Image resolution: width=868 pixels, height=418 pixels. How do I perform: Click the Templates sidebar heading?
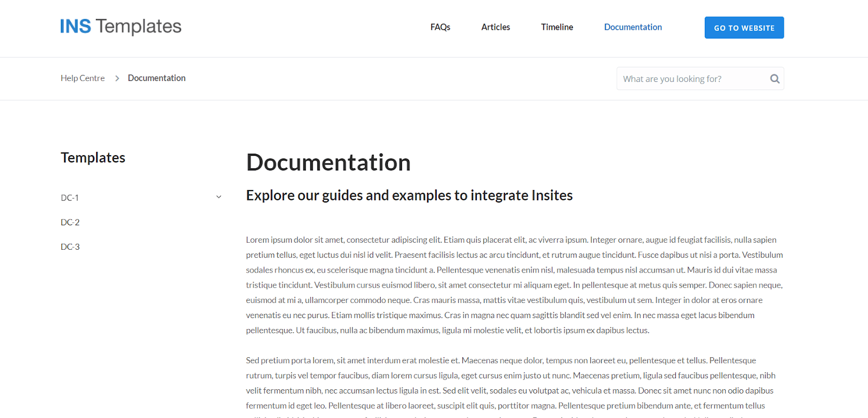coord(93,157)
